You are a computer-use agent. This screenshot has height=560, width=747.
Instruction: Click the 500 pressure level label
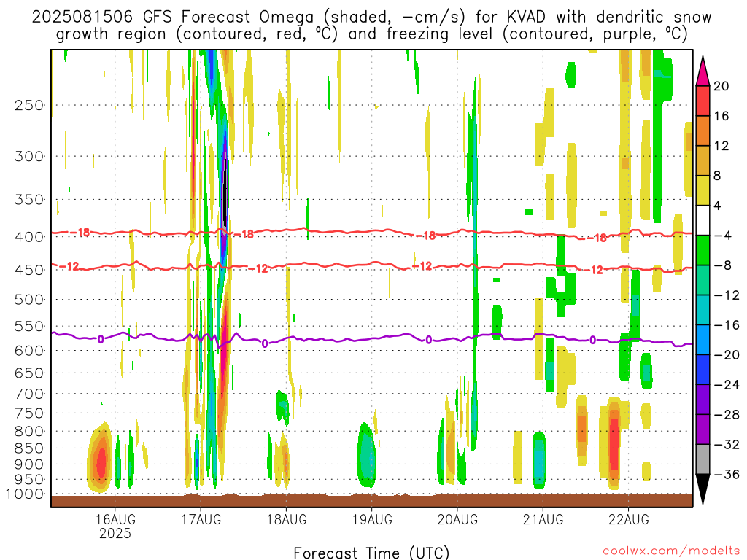pos(29,300)
